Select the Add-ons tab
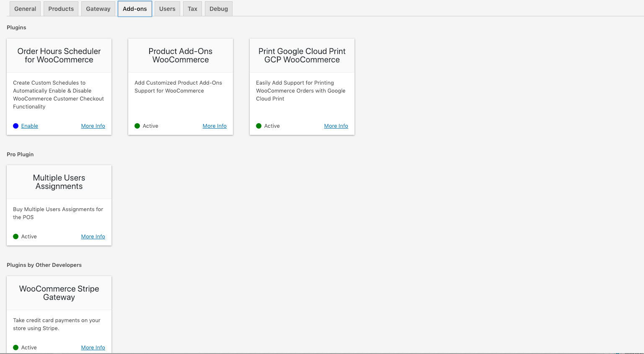This screenshot has height=354, width=644. [x=135, y=9]
